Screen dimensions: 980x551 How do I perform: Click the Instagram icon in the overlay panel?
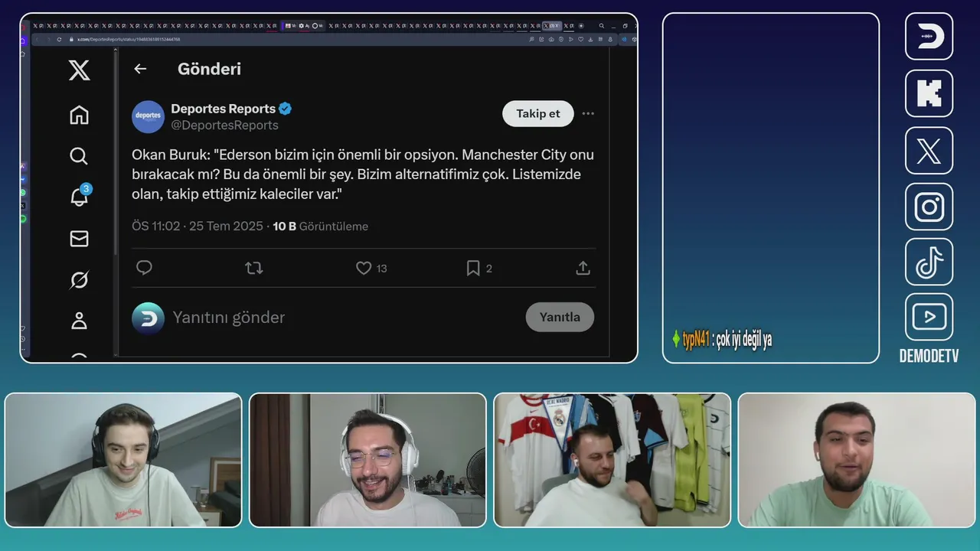[929, 207]
